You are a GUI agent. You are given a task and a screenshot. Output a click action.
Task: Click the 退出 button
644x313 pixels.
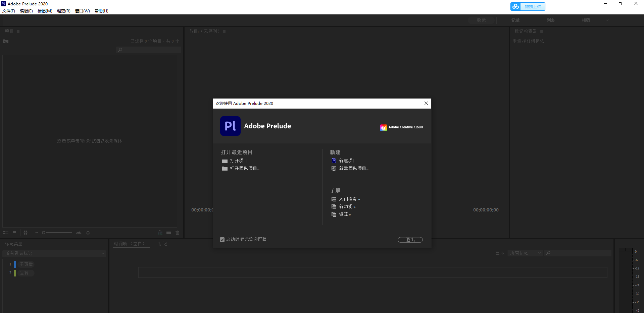[x=410, y=240]
